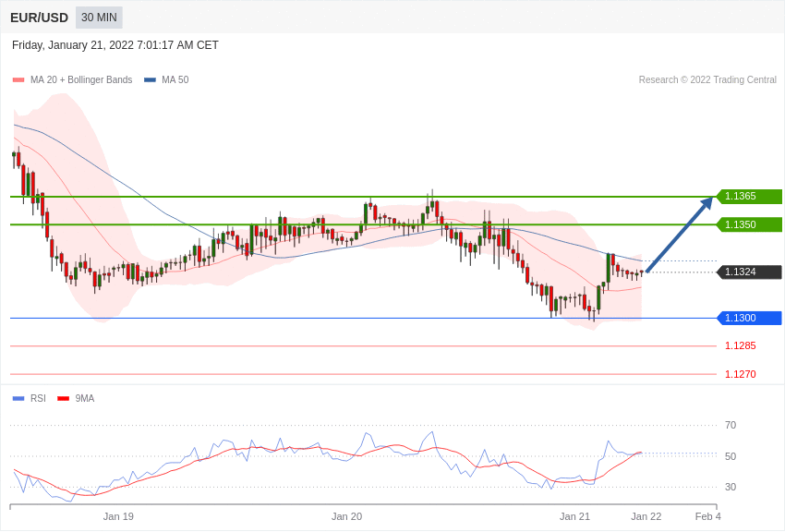785x532 pixels.
Task: Click the MA 50 legend swatch
Action: [151, 80]
